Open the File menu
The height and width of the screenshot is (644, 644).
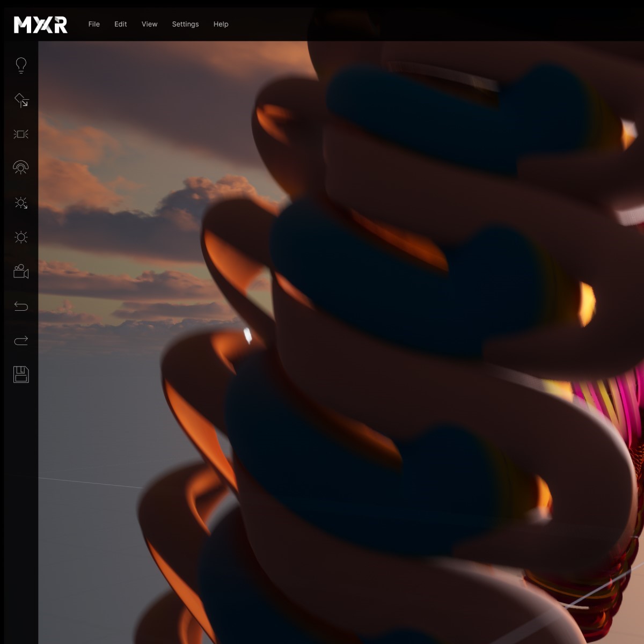click(94, 24)
